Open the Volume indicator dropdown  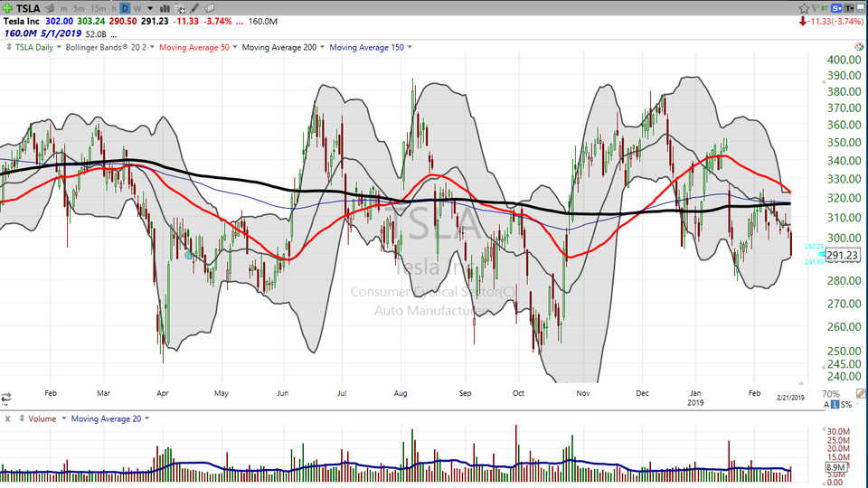click(x=63, y=418)
